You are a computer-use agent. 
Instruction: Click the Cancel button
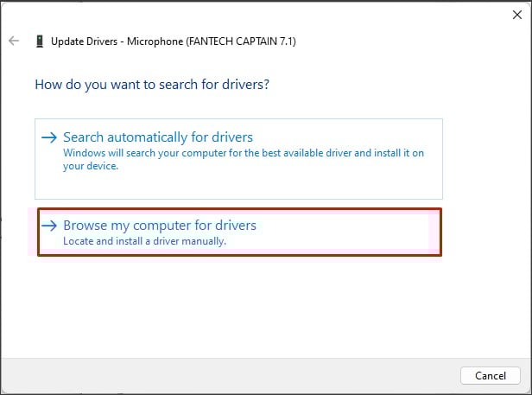tap(491, 376)
